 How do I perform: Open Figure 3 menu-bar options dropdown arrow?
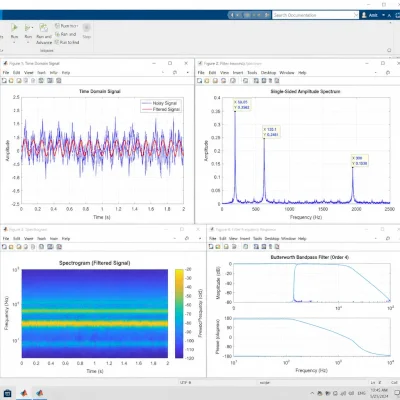click(200, 238)
